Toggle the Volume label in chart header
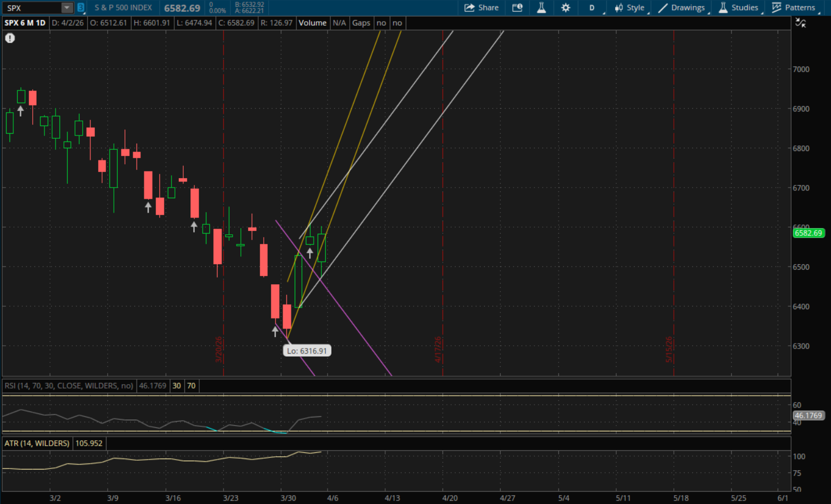This screenshot has width=831, height=504. 313,23
